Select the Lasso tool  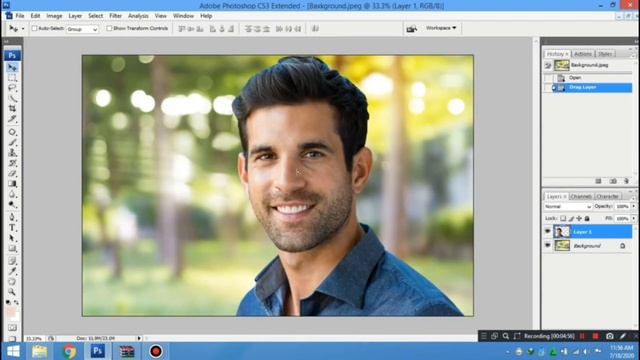[x=12, y=88]
